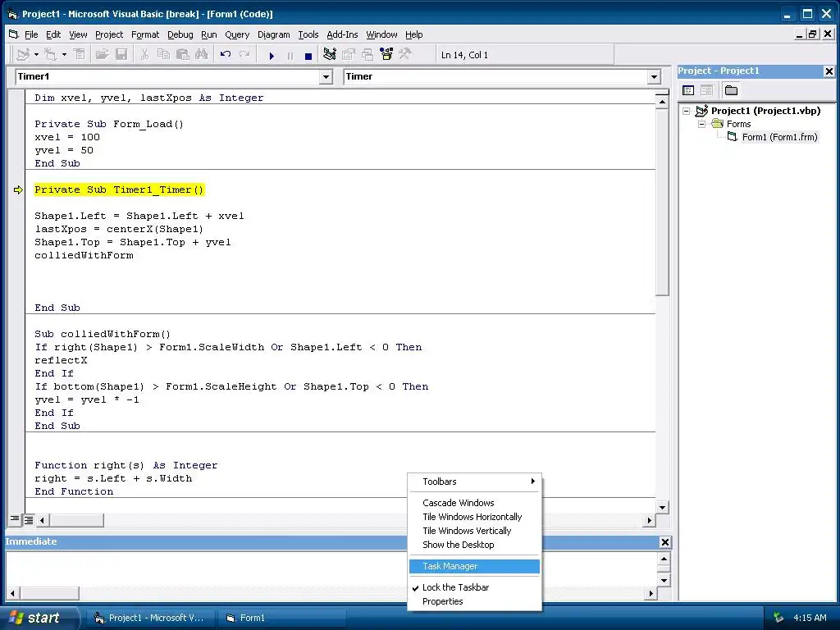The image size is (840, 630).
Task: Open the Query menu
Action: coord(237,34)
